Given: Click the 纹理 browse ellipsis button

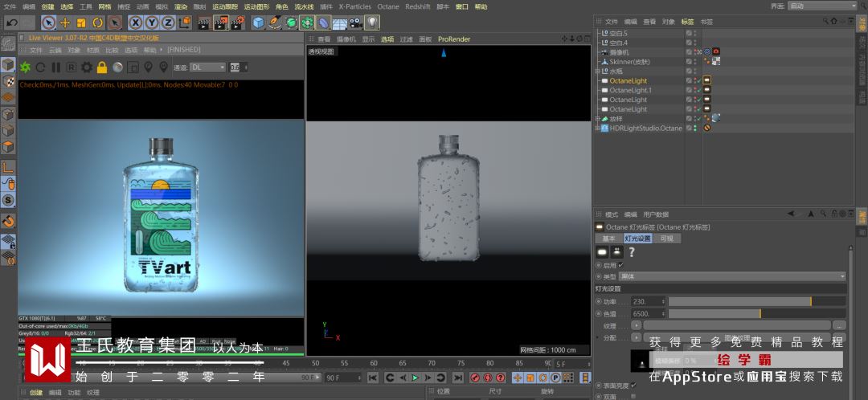Looking at the screenshot, I should [x=839, y=325].
